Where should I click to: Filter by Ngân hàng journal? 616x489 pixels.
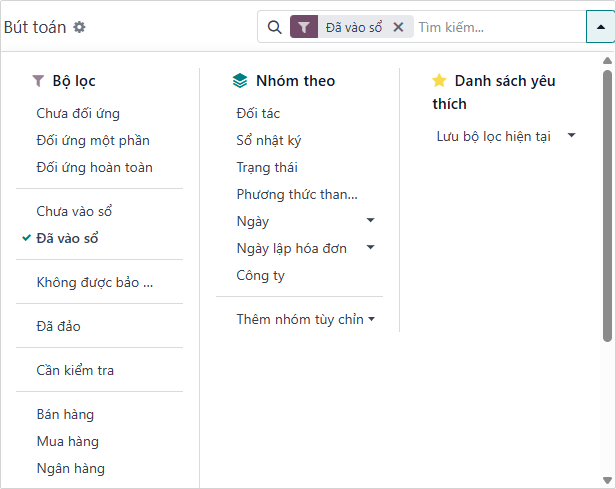pyautogui.click(x=70, y=468)
